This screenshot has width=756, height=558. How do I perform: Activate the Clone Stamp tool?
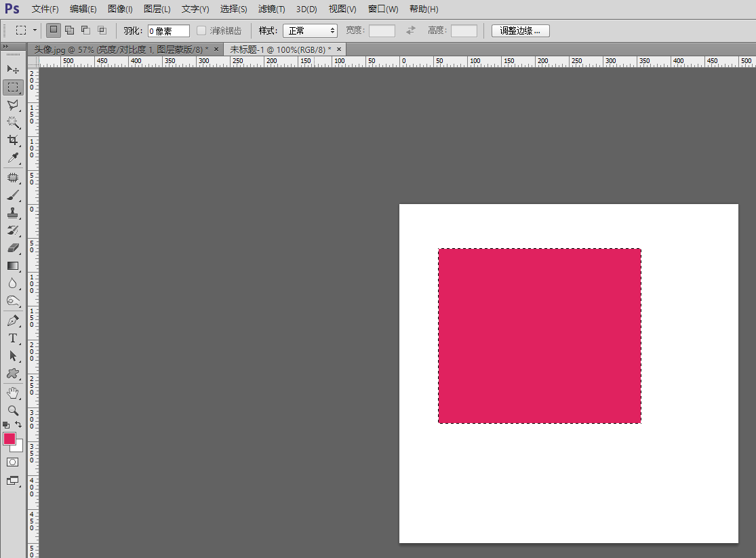13,213
